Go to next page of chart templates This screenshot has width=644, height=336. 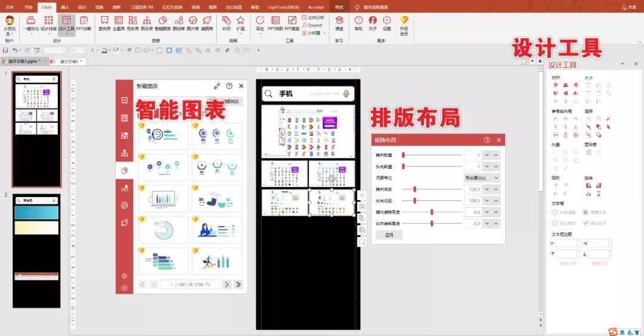coord(227,285)
